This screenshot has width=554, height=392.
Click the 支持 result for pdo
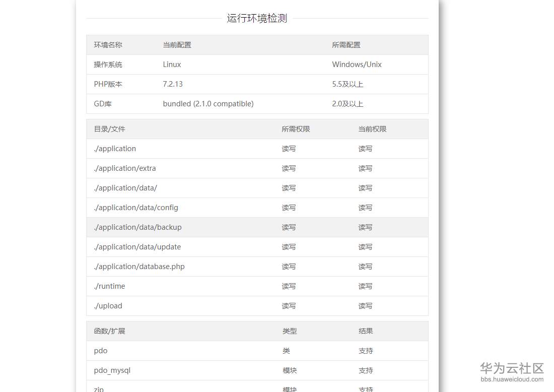click(366, 351)
